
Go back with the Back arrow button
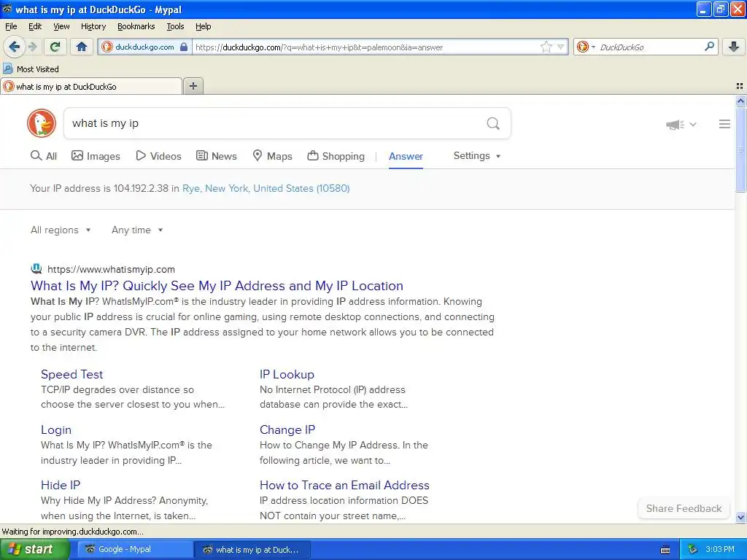(x=14, y=47)
